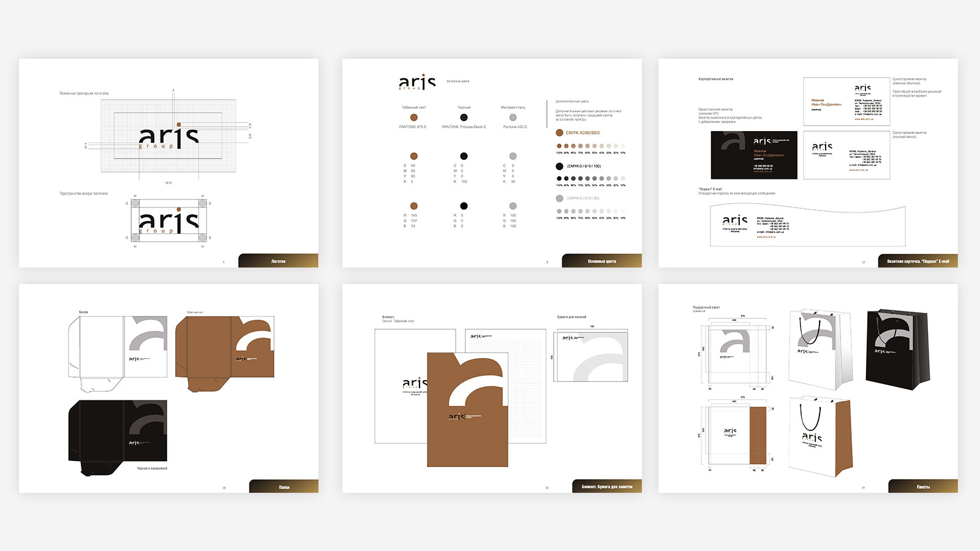Pick the grey Pantone 422 C swatch
The image size is (980, 551).
tap(513, 118)
